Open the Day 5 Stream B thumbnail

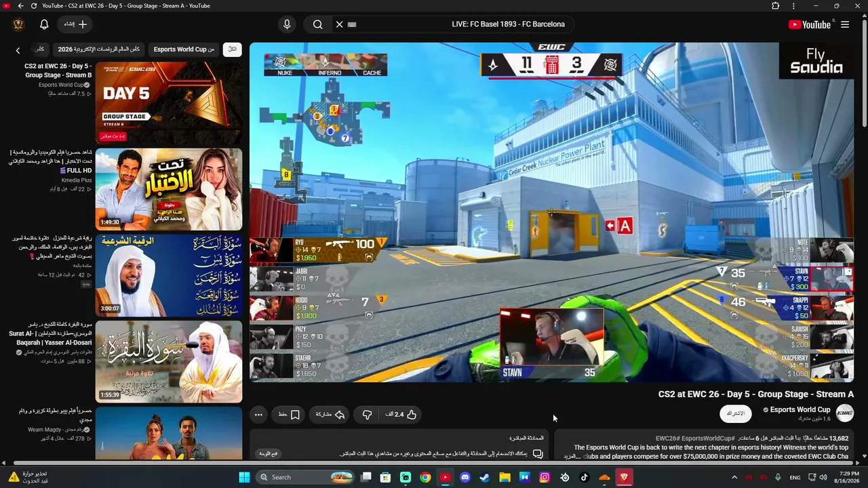click(169, 103)
